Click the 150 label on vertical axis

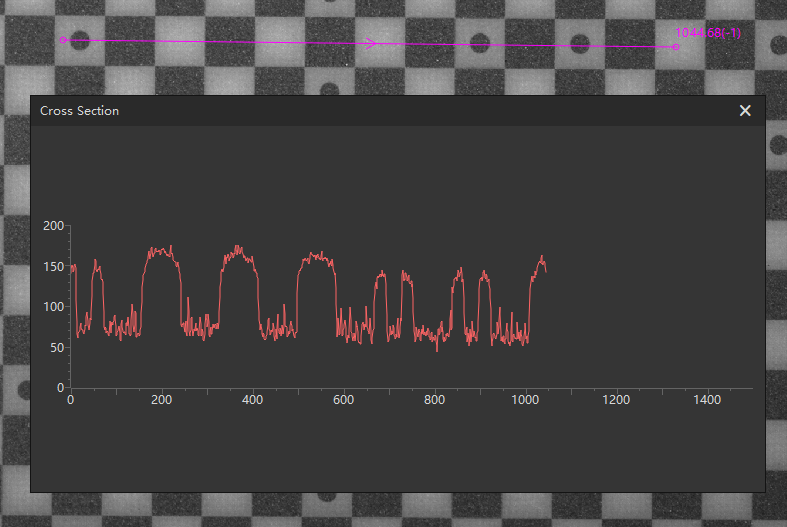click(53, 267)
